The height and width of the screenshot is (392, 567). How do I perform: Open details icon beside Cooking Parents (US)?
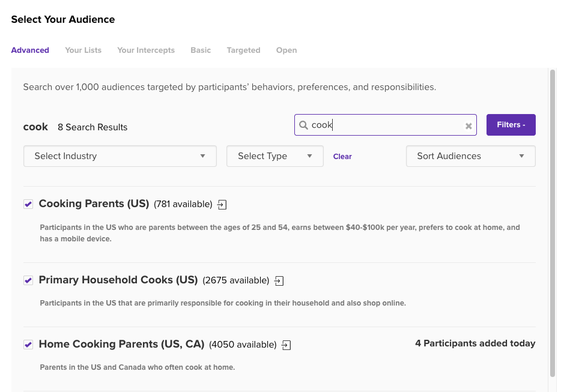[x=222, y=205]
